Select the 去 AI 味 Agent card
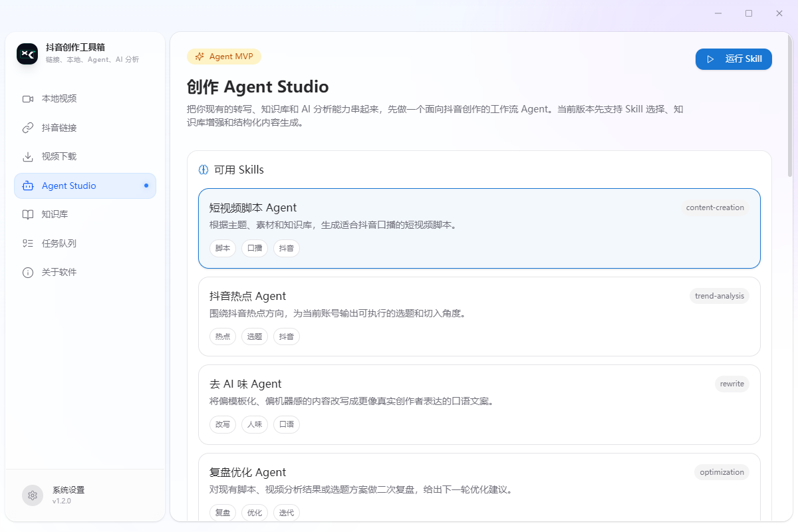798x532 pixels. (479, 404)
